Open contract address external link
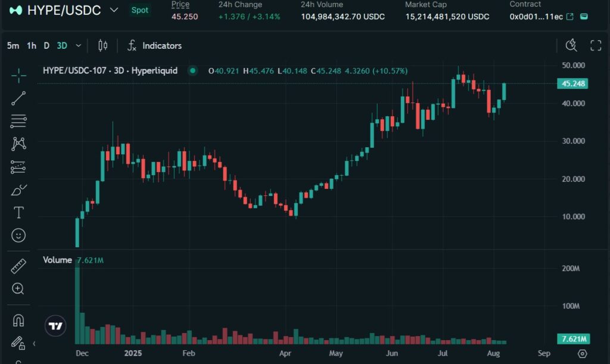 [x=570, y=16]
